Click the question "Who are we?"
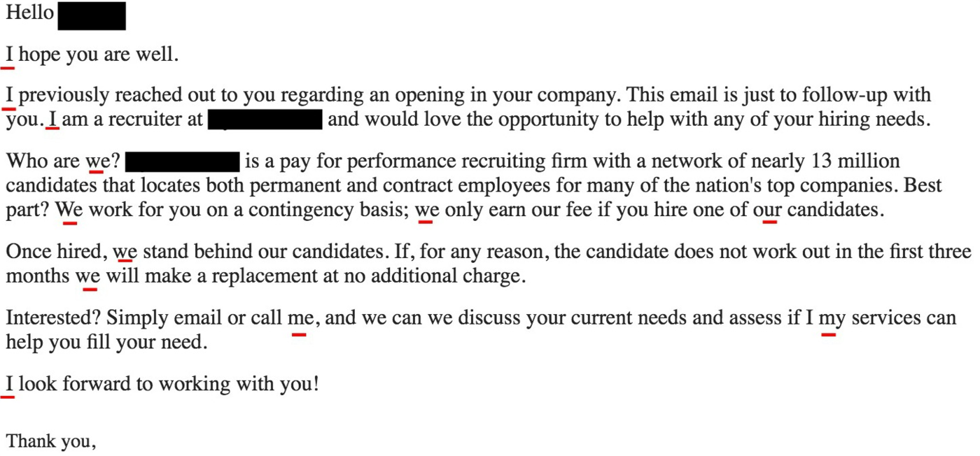The image size is (980, 456). (63, 162)
